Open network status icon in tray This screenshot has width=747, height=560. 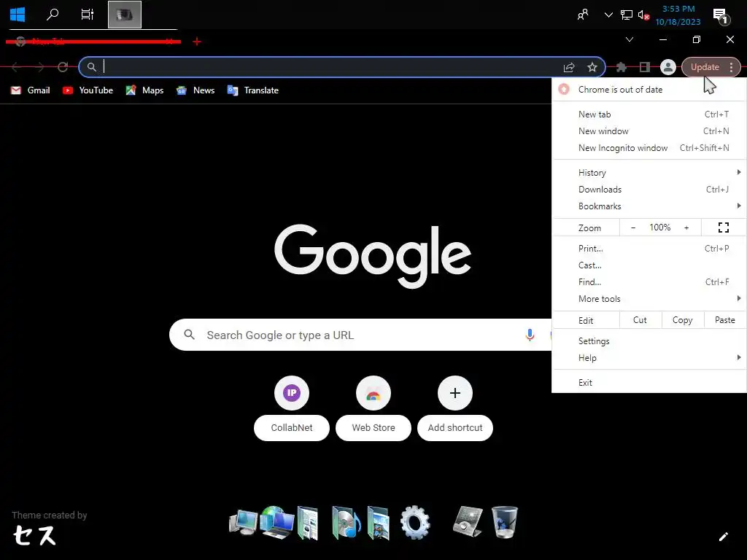626,15
